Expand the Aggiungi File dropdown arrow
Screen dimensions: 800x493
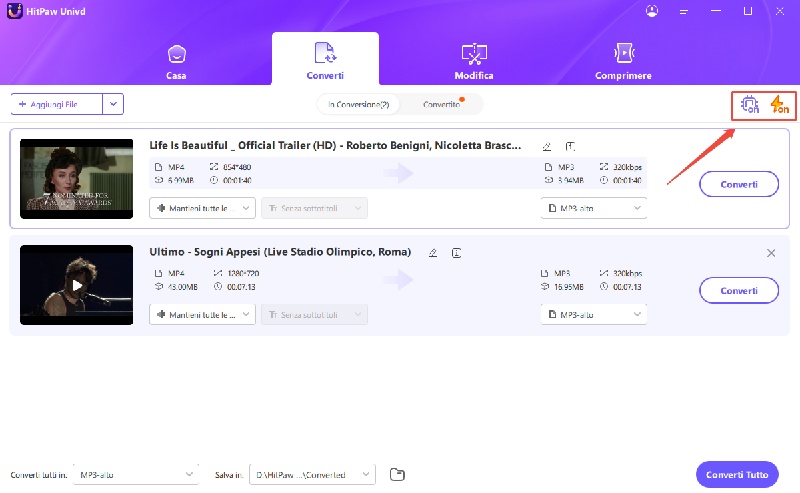click(x=113, y=104)
